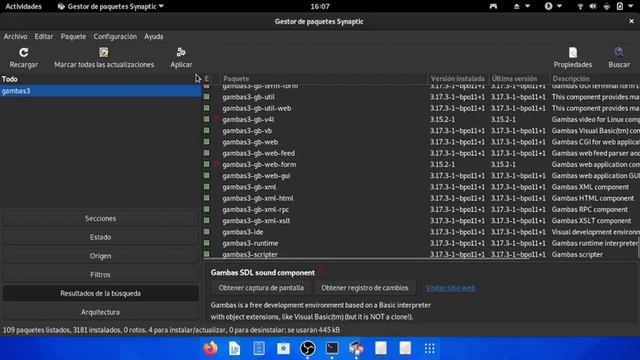This screenshot has width=640, height=360.
Task: Click the Filtros button
Action: click(x=100, y=275)
